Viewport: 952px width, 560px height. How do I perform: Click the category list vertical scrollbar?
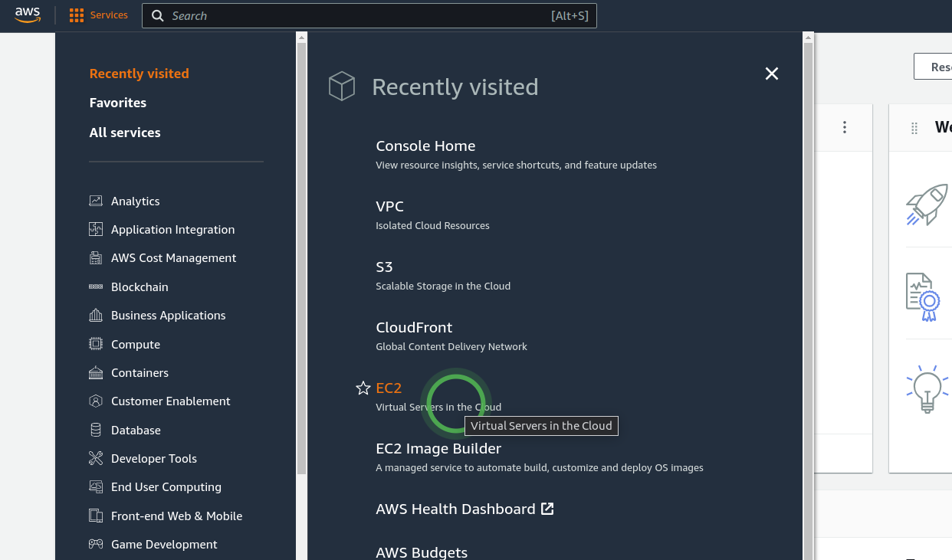301,257
